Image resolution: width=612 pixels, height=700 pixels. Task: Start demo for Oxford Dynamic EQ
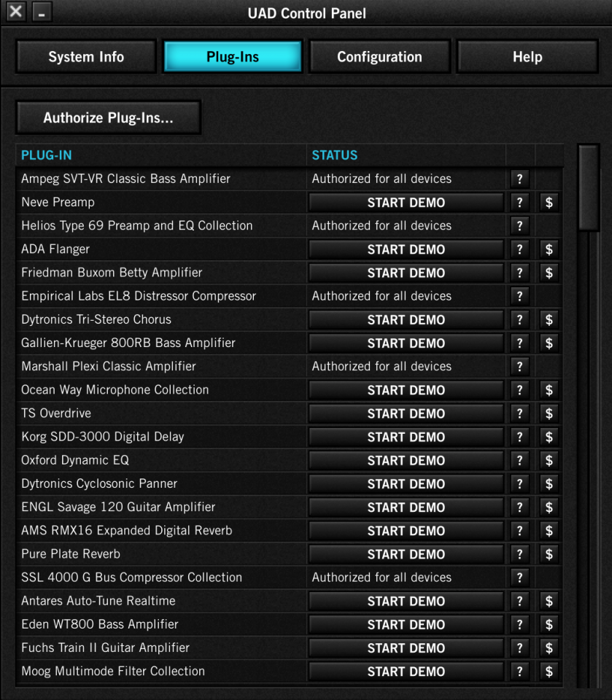(x=406, y=460)
